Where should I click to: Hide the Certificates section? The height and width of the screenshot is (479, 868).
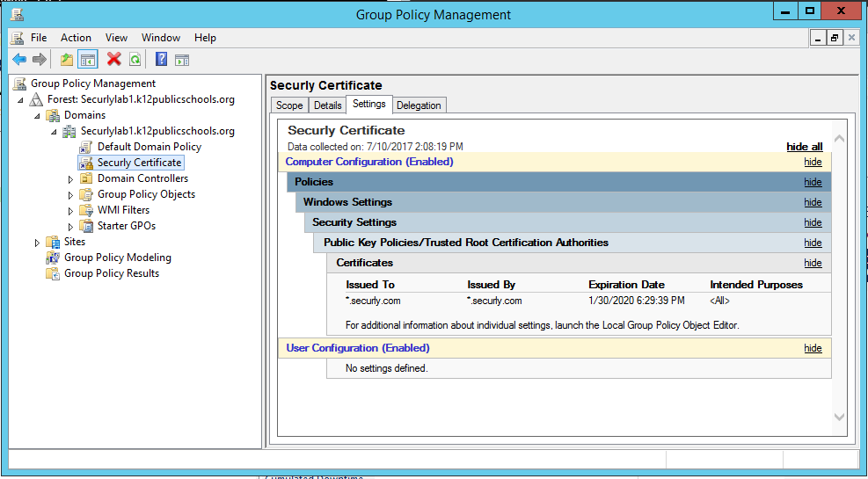(813, 263)
